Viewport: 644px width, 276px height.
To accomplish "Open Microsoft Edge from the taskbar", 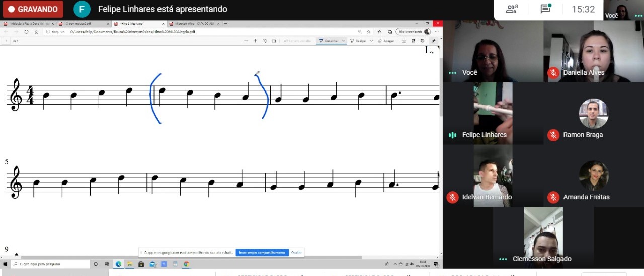I will pyautogui.click(x=119, y=264).
